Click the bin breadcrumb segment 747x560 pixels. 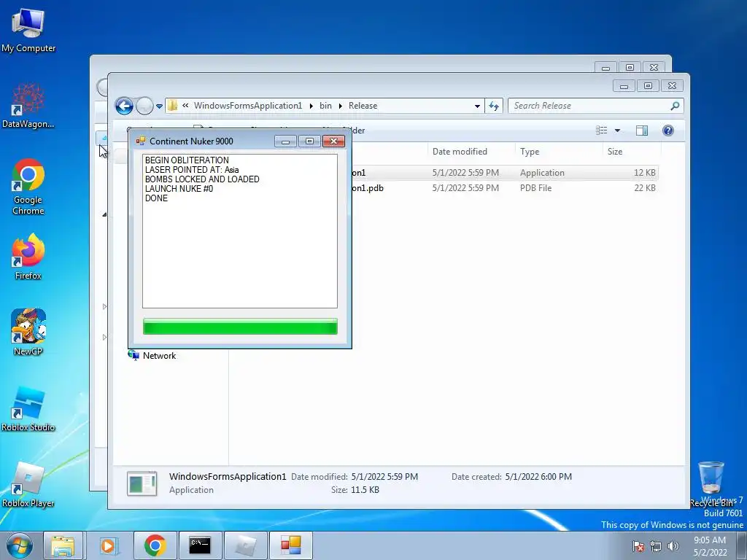click(325, 106)
